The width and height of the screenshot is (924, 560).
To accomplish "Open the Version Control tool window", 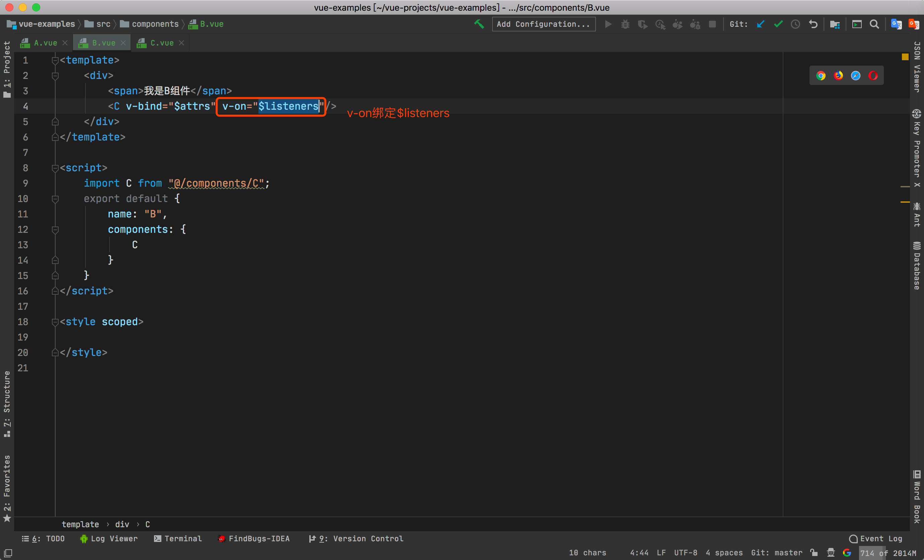I will 356,539.
